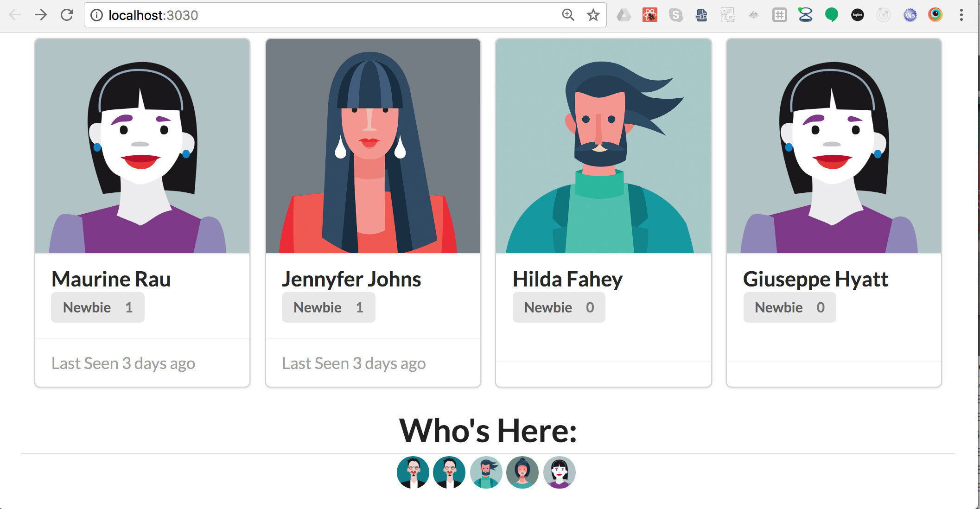Click Hilda Fahey's bearded avatar image
The width and height of the screenshot is (980, 509).
[603, 146]
